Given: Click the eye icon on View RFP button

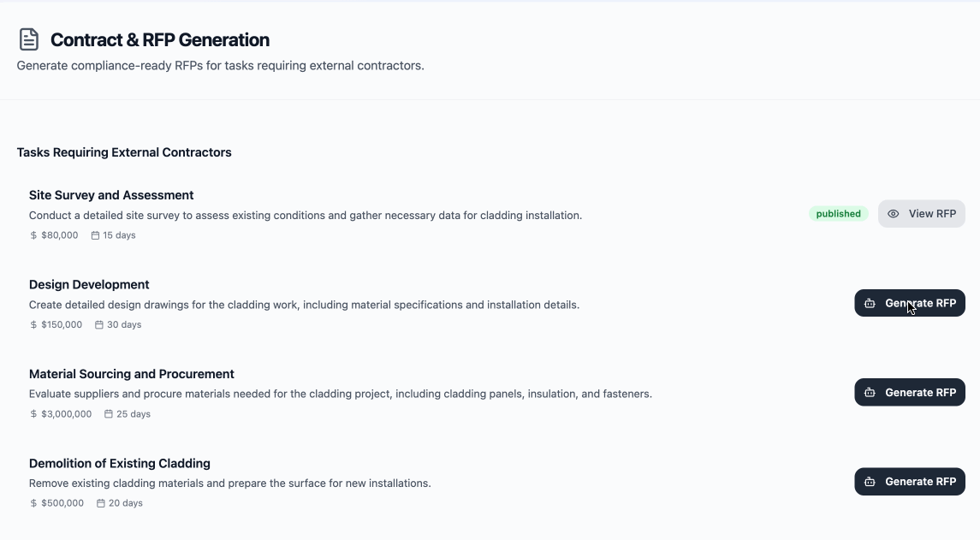Looking at the screenshot, I should tap(893, 213).
